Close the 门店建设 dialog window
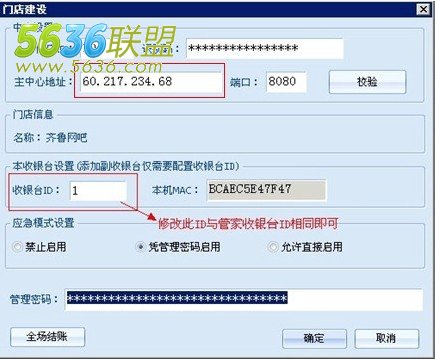 tap(423, 9)
